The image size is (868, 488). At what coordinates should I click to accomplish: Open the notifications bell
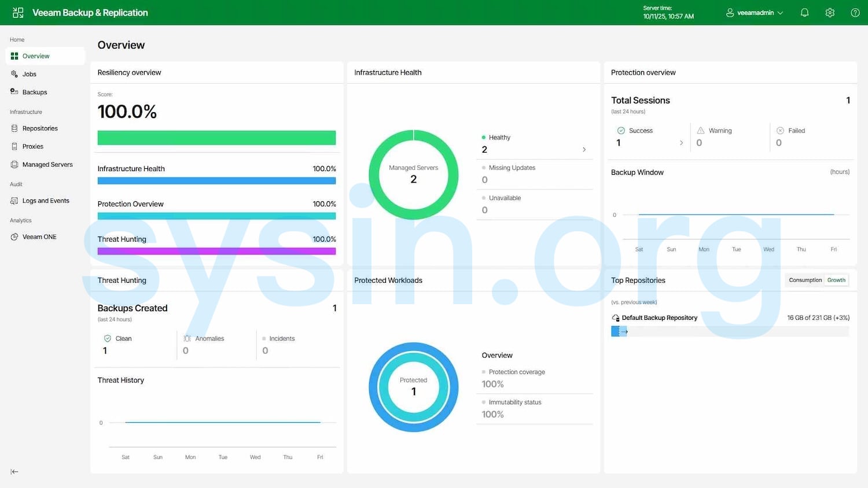pos(804,12)
